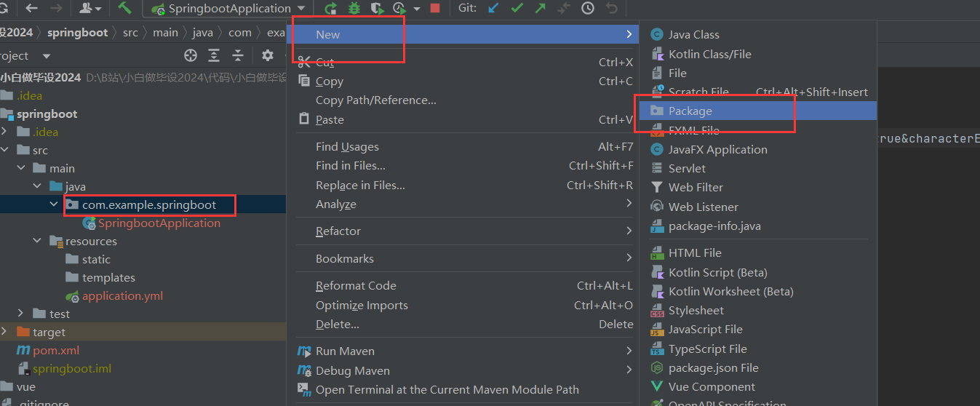Create new Kotlin Class/File from submenu
Screen dimensions: 980x406
click(x=758, y=54)
